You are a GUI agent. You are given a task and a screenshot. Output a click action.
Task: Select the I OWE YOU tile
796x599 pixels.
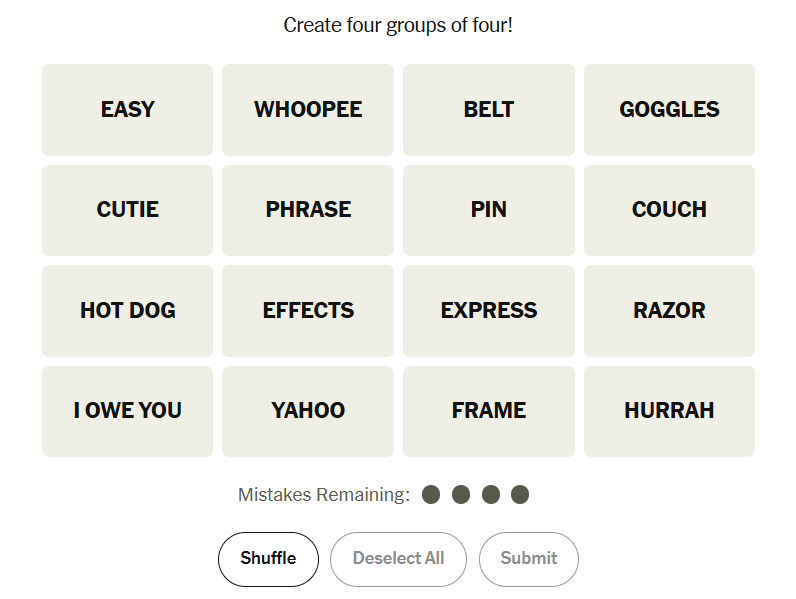click(x=127, y=411)
